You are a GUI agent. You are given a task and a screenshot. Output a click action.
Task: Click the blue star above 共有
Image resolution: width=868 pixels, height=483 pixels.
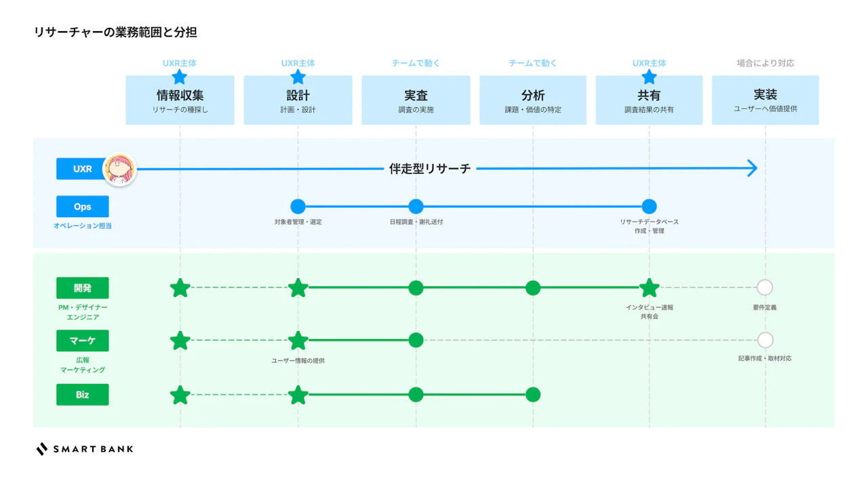tap(649, 77)
